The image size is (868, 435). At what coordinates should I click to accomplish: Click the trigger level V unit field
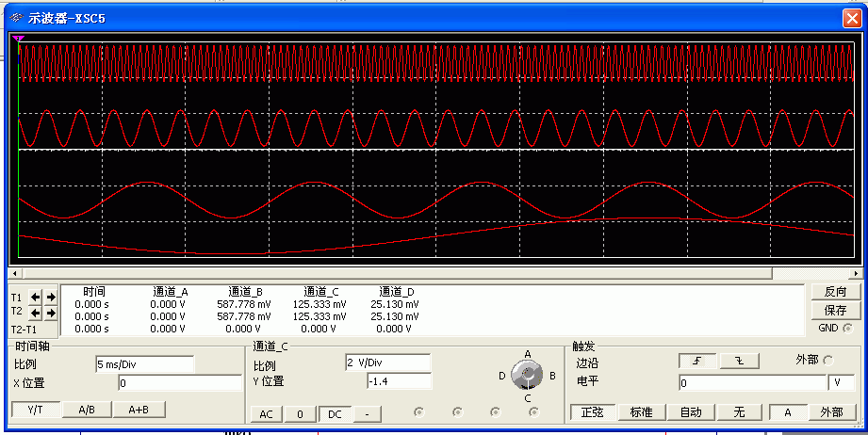pyautogui.click(x=842, y=383)
